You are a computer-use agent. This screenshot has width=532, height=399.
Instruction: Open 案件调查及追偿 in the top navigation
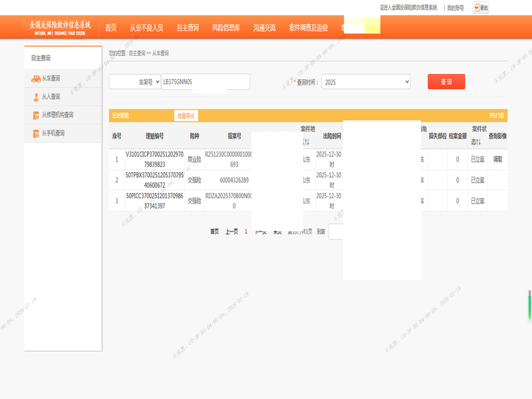click(308, 28)
